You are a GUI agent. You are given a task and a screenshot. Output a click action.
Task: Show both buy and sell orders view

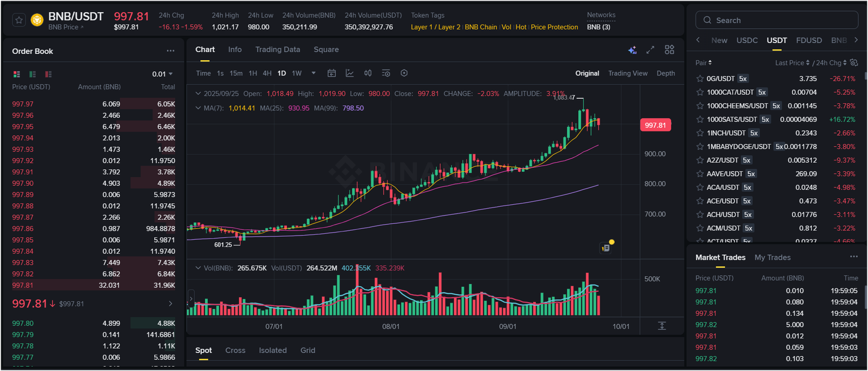coord(17,74)
